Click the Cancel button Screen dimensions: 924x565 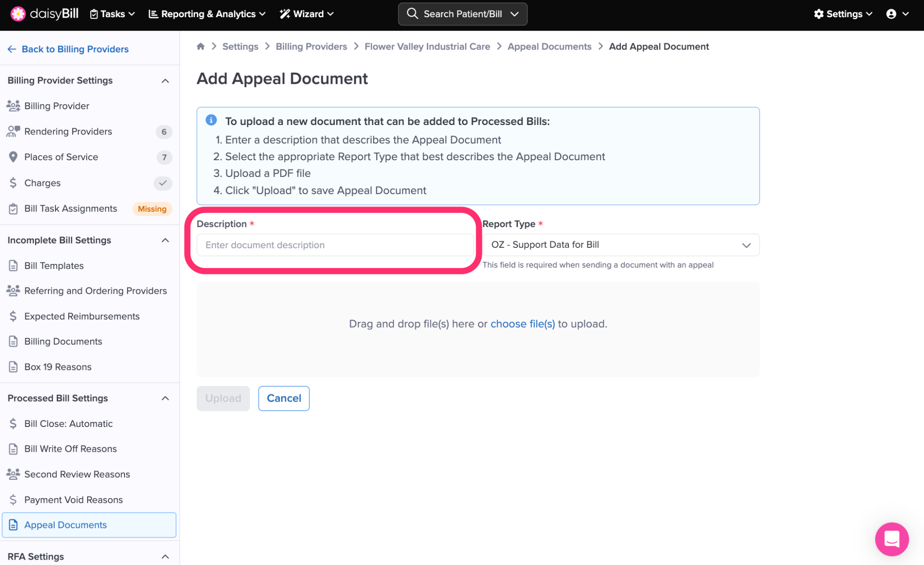tap(284, 398)
